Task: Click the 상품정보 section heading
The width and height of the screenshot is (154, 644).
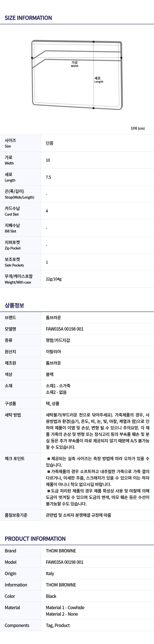Action: pyautogui.click(x=14, y=305)
